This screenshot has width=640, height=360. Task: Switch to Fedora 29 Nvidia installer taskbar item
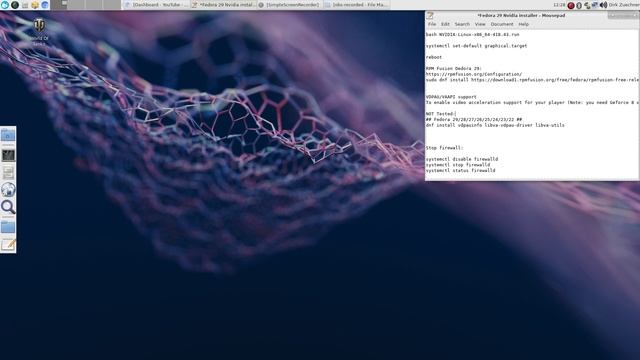pyautogui.click(x=223, y=5)
